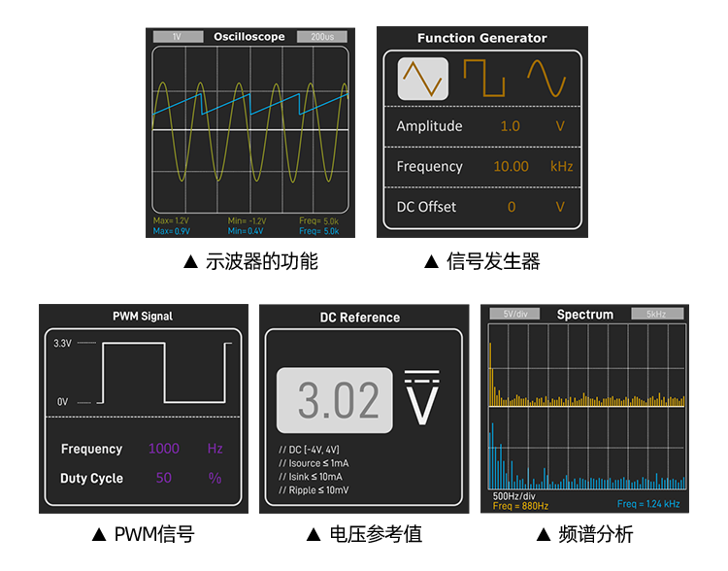Click the yellow Max= 1.2V readout

click(x=171, y=220)
